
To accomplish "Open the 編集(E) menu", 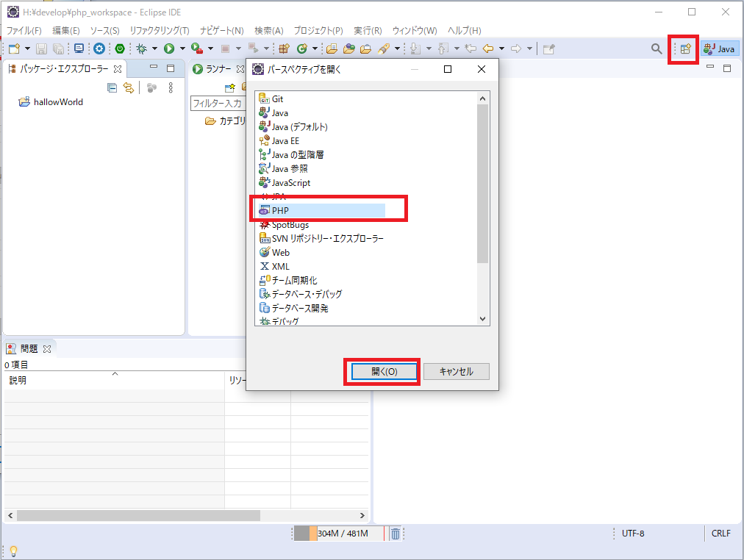I will [x=66, y=30].
